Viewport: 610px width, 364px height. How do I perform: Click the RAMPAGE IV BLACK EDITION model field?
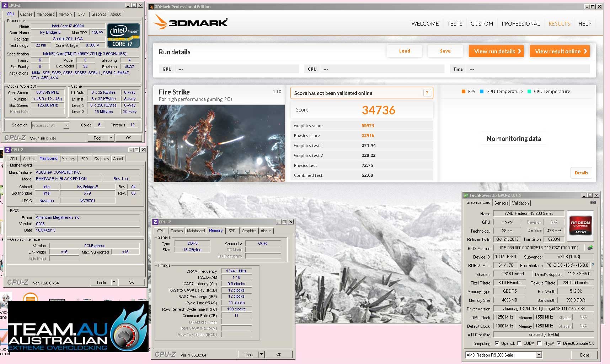tap(68, 179)
